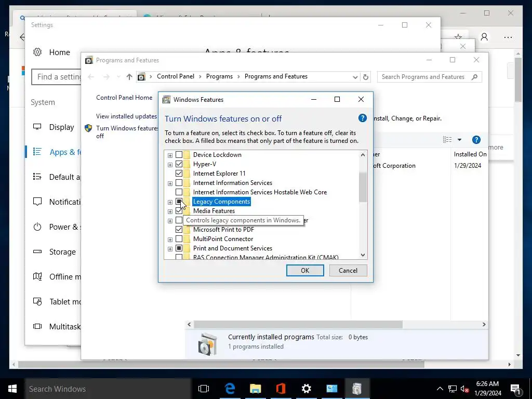Check Internet Information Services Hostable Web Core
Screen dimensions: 532x399
(179, 192)
